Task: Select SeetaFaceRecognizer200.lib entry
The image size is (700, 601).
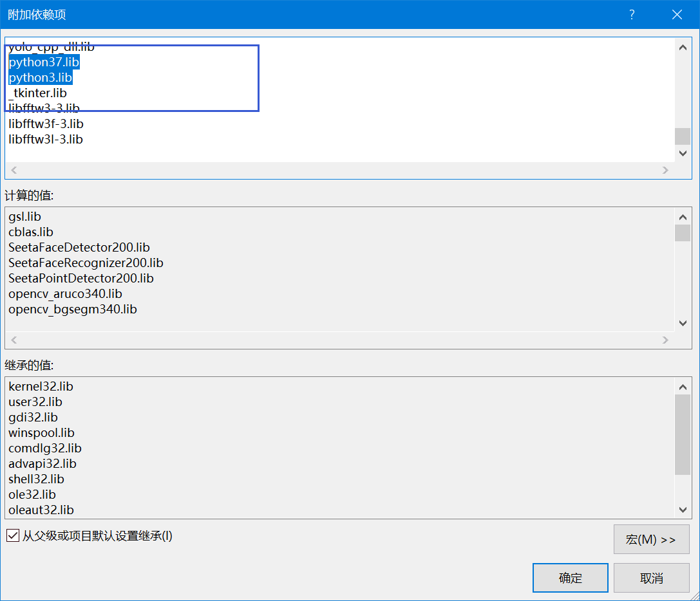Action: (86, 263)
